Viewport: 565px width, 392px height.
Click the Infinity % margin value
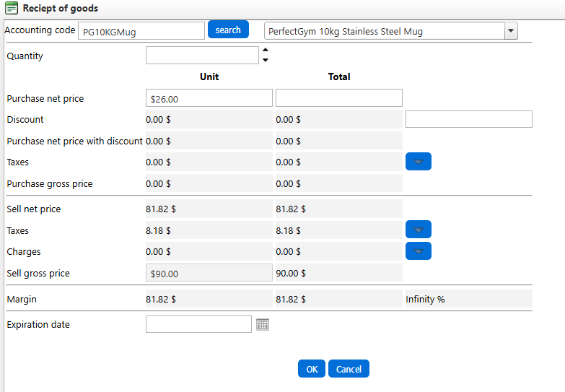pos(425,299)
